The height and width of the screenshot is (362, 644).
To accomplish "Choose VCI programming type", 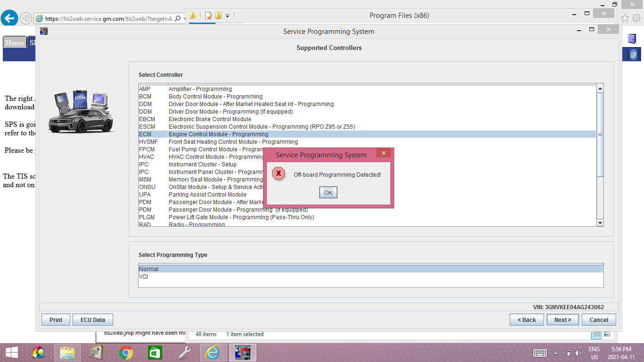I will (x=371, y=277).
